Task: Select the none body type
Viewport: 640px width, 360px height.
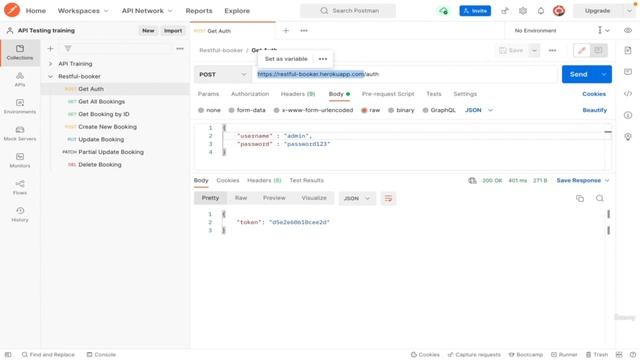Action: [x=209, y=110]
